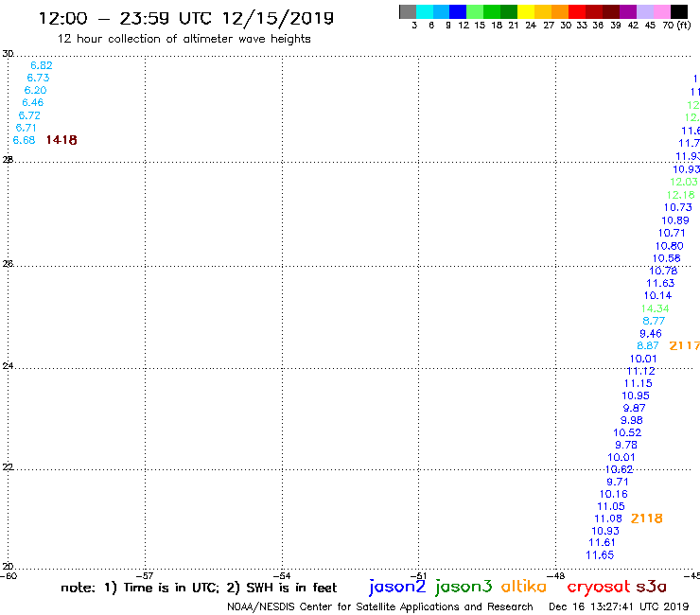Click the cryosat satellite legend label

pos(599,588)
